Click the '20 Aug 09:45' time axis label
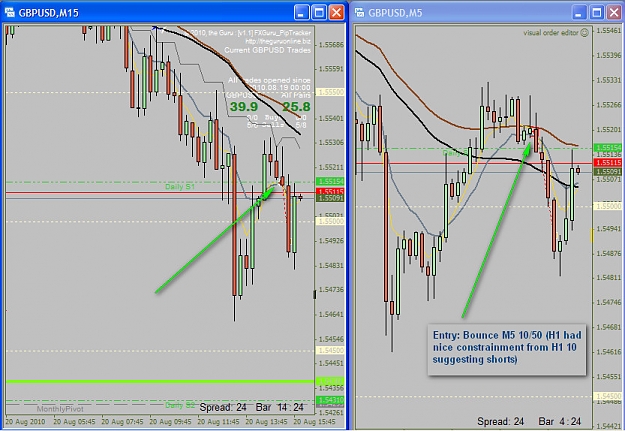The image size is (625, 431). click(170, 421)
